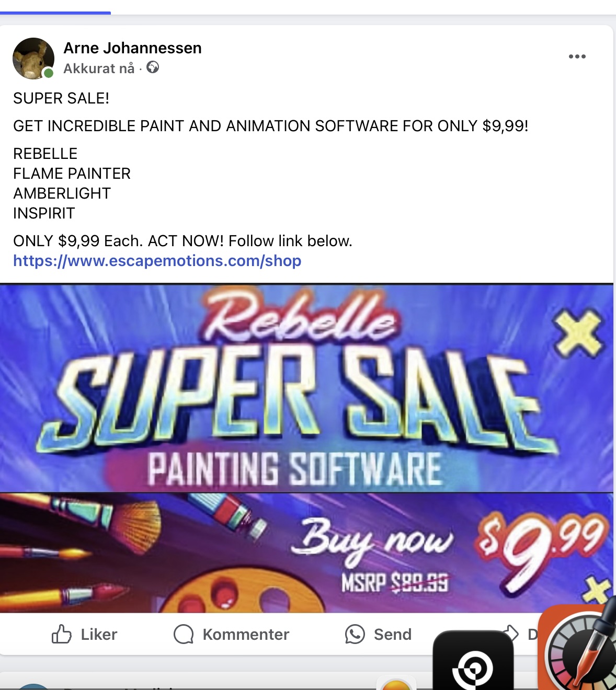
Task: Click Arne Johannessen's profile picture
Action: (33, 59)
